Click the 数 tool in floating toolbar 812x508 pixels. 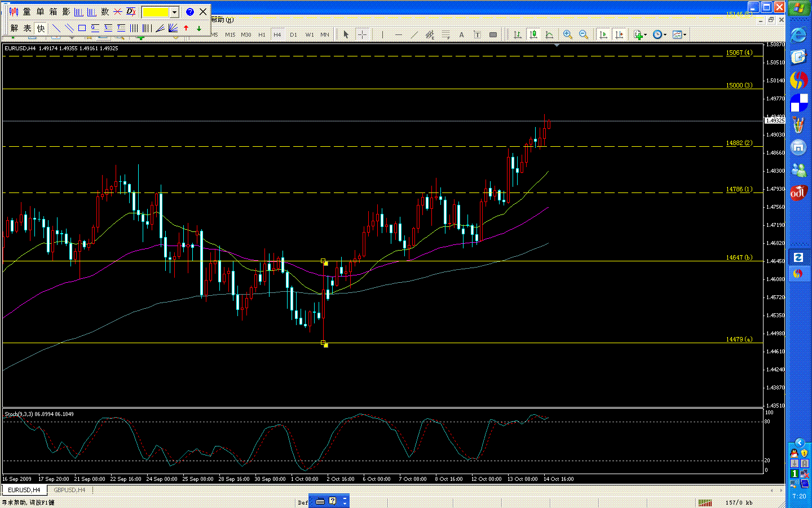pos(105,12)
